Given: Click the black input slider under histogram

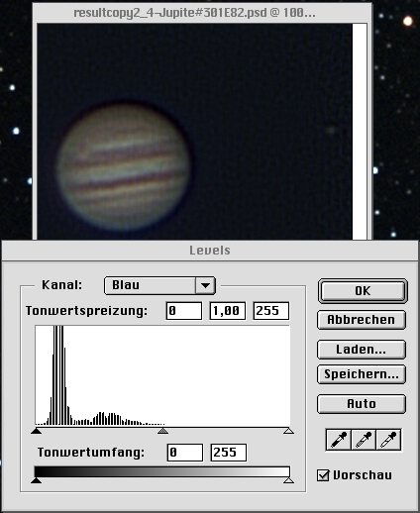Looking at the screenshot, I should pos(37,431).
